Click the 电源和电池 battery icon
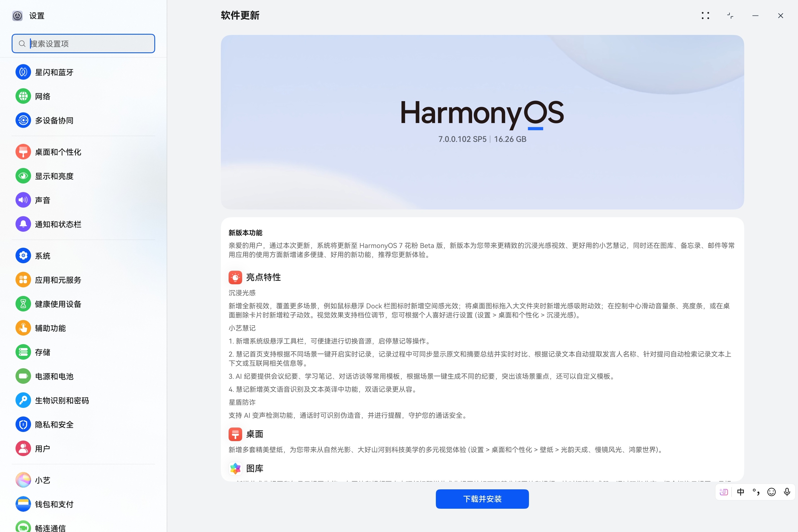The width and height of the screenshot is (798, 532). [x=23, y=376]
